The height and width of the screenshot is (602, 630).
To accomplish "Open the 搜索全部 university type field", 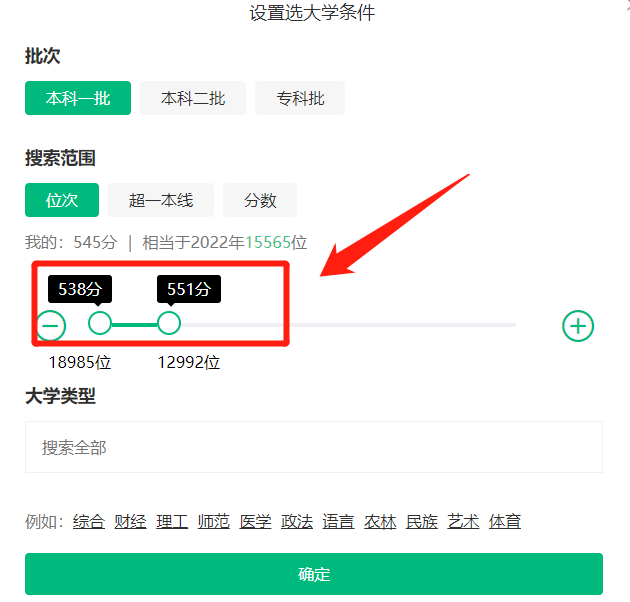I will click(314, 447).
